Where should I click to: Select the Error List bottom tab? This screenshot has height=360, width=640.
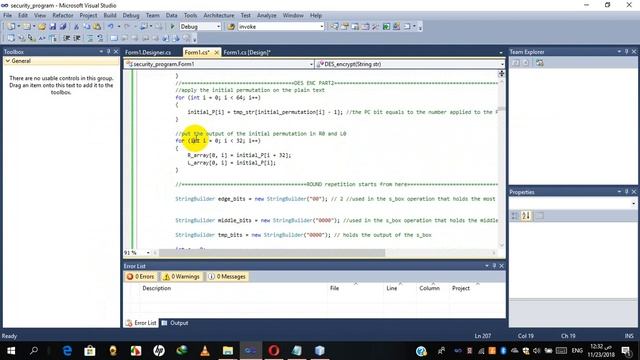click(x=141, y=323)
